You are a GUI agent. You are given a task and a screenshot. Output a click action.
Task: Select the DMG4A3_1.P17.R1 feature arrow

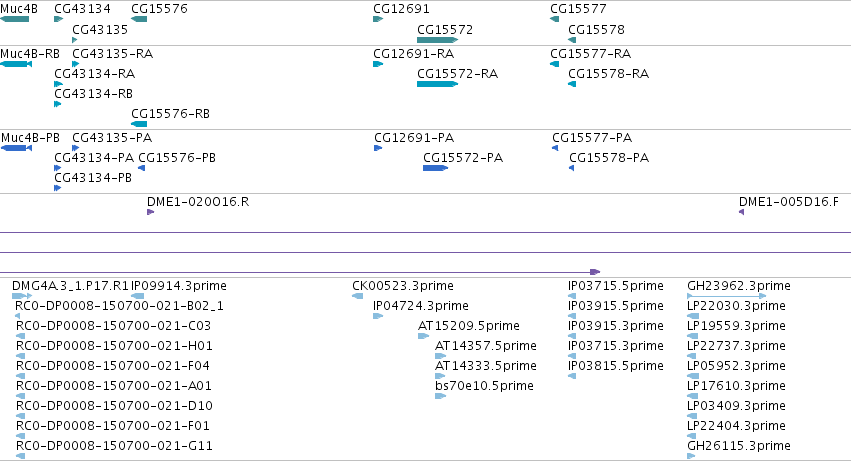(22, 296)
